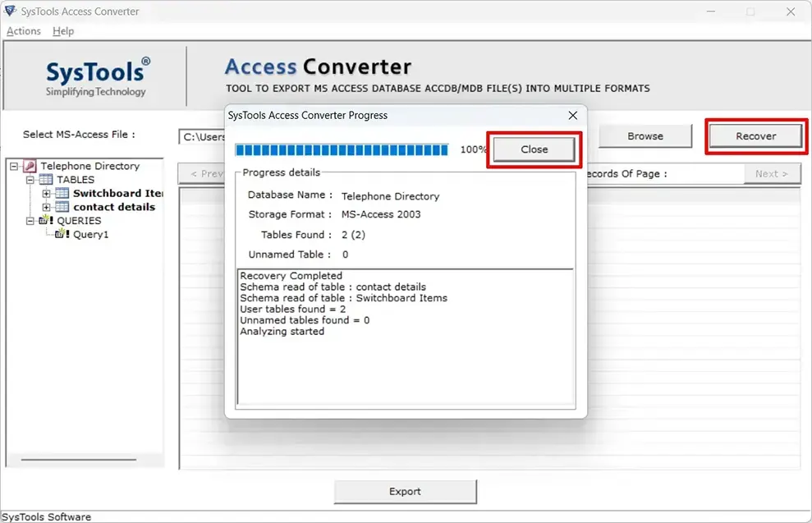Minimize the Access Converter window

click(710, 11)
